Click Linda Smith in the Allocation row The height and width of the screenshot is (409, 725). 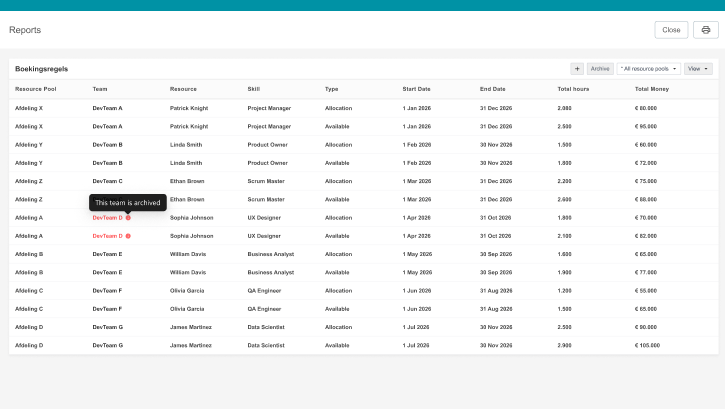(186, 145)
